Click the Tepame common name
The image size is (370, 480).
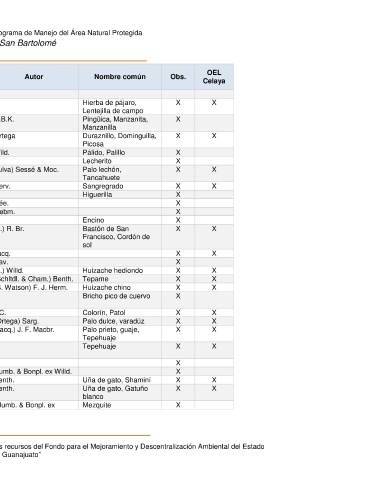(95, 279)
